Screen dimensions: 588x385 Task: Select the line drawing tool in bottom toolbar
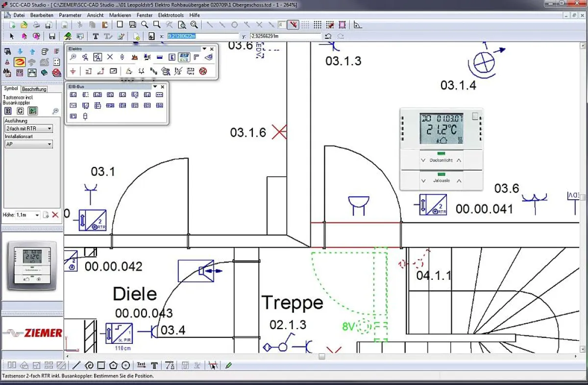[x=76, y=365]
